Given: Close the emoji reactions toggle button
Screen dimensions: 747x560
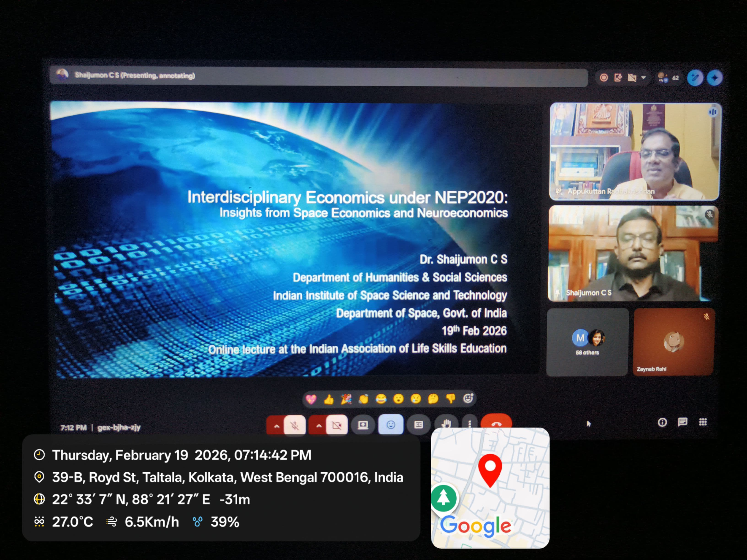Looking at the screenshot, I should click(x=391, y=425).
